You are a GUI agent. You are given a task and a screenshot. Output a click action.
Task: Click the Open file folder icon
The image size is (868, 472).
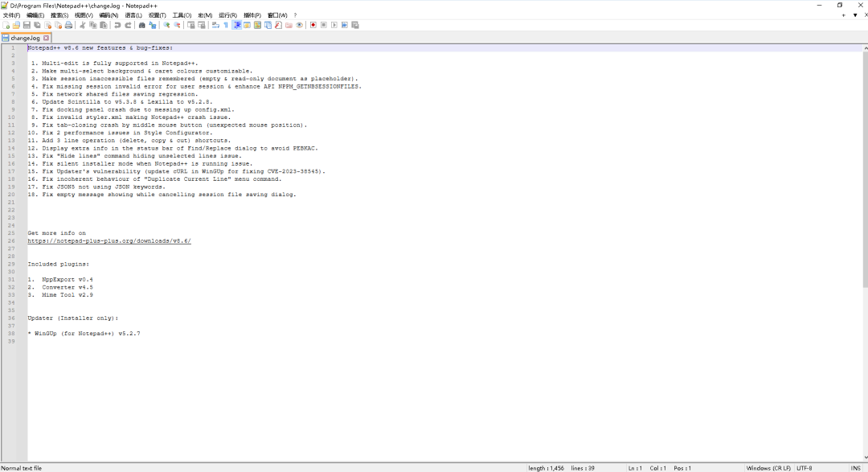pos(16,25)
